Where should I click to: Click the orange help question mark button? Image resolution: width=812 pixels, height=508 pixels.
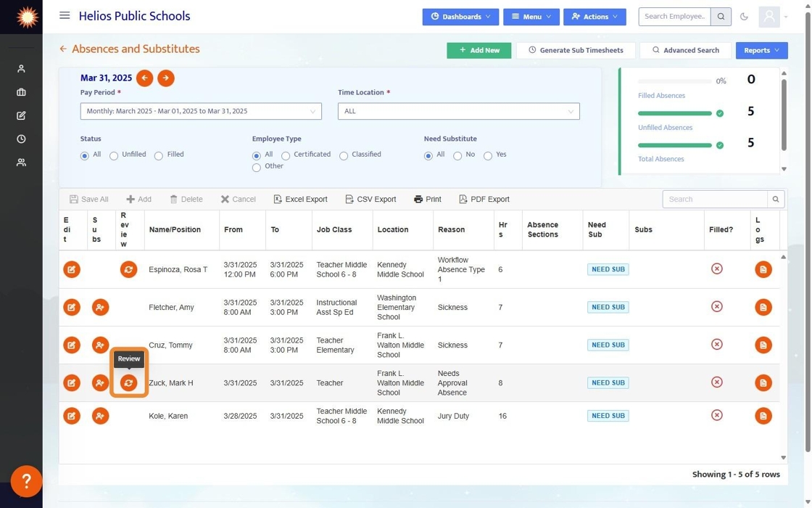(x=26, y=481)
